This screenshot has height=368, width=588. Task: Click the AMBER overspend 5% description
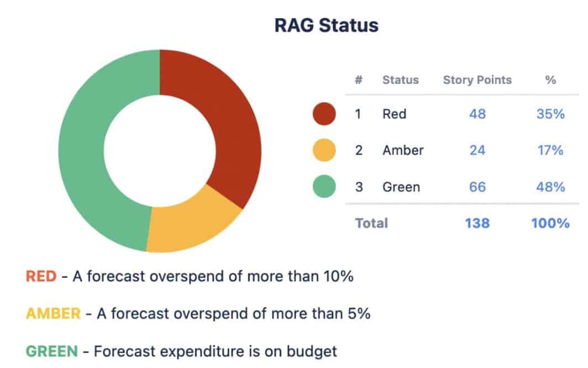click(198, 314)
